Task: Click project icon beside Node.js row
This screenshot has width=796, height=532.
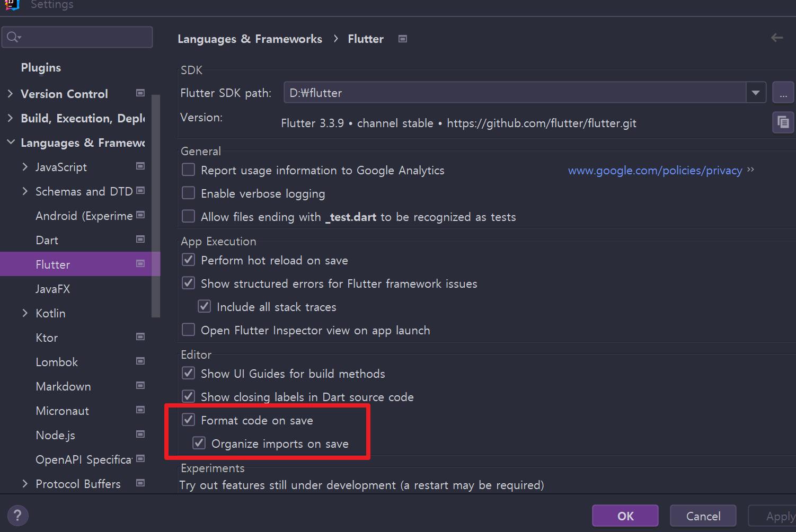Action: (140, 435)
